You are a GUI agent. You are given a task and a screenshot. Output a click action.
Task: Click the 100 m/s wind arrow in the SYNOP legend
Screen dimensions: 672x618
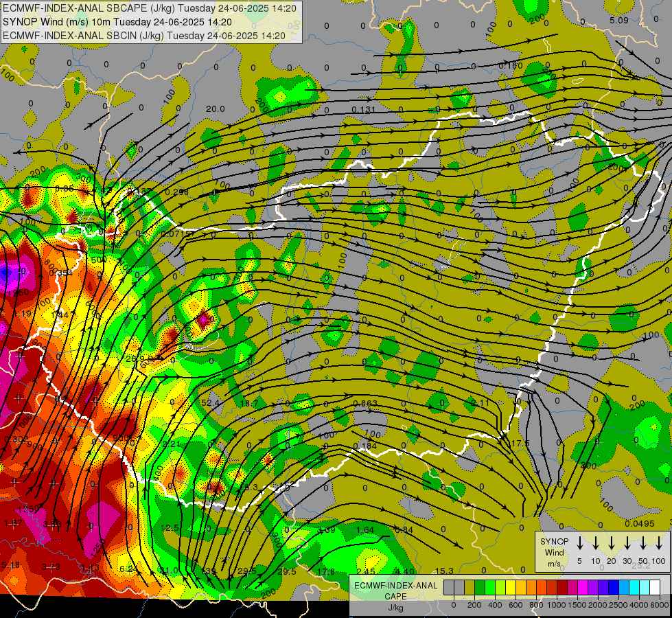click(659, 542)
